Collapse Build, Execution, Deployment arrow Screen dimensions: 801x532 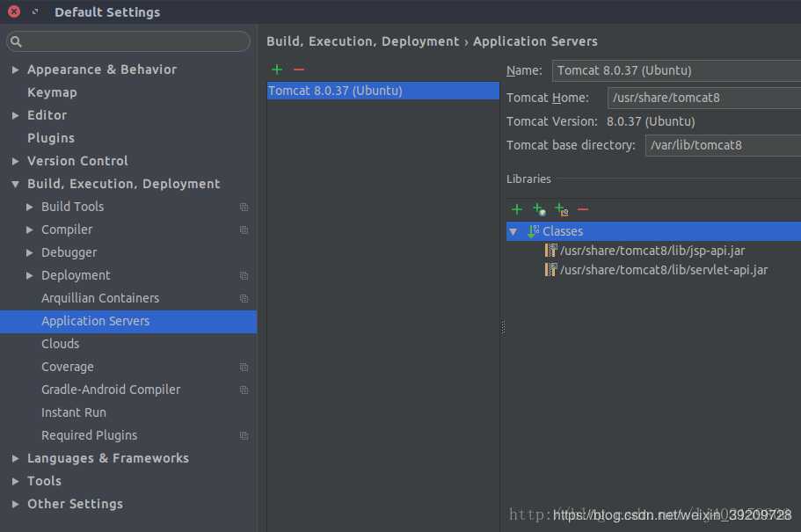15,184
